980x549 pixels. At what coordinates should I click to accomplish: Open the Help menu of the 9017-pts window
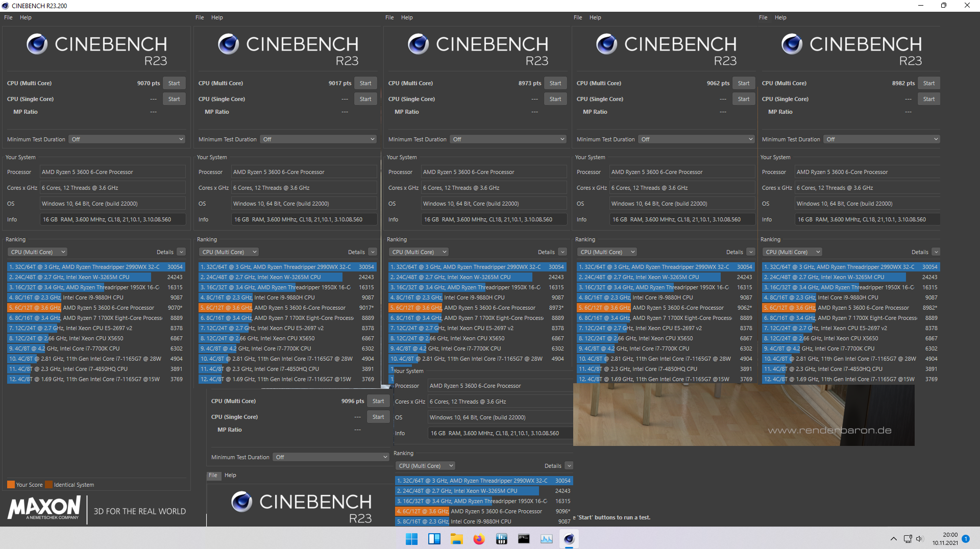click(x=217, y=17)
